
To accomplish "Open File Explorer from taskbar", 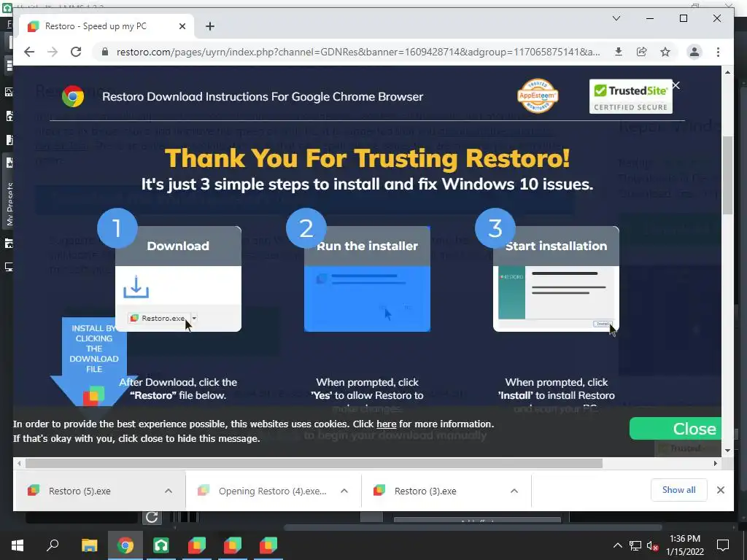I will point(89,545).
